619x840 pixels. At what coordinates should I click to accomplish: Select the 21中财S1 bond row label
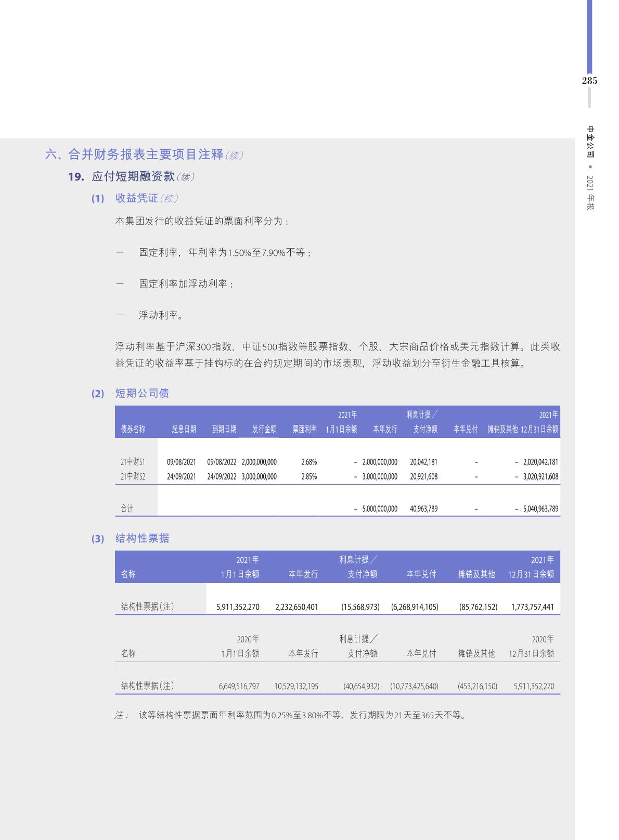133,462
